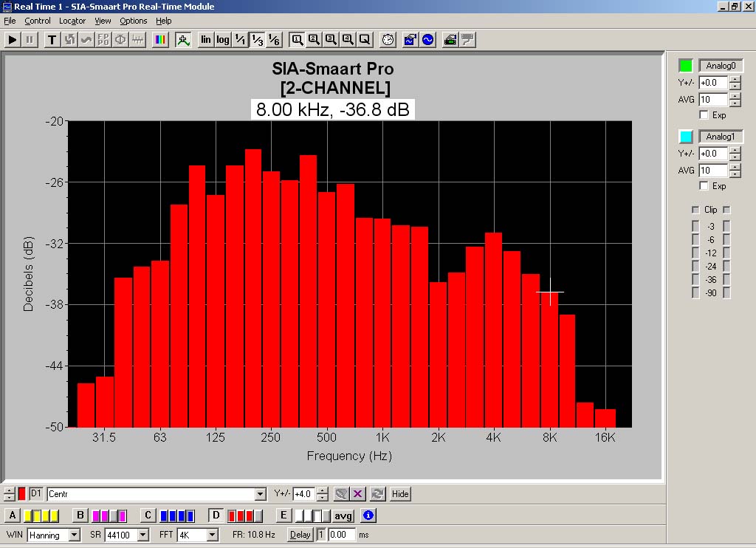Click the unnumbered zoom magnifier icon
The width and height of the screenshot is (756, 548).
365,40
